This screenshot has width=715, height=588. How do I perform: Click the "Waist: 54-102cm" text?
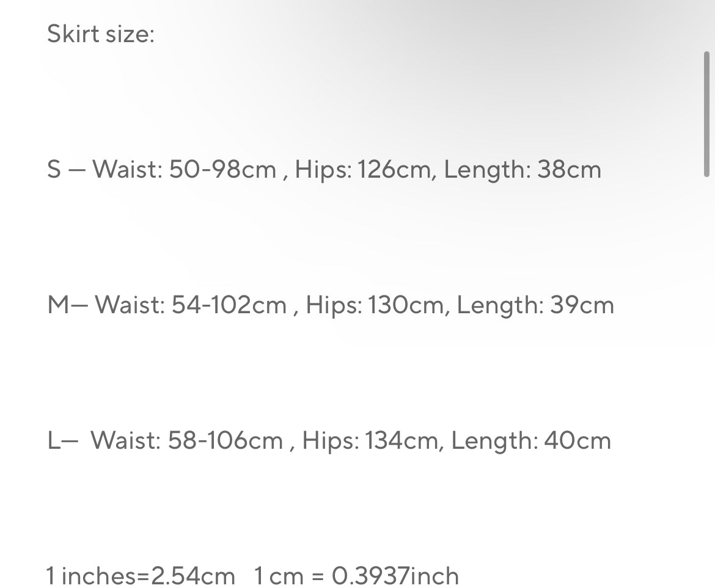click(191, 305)
